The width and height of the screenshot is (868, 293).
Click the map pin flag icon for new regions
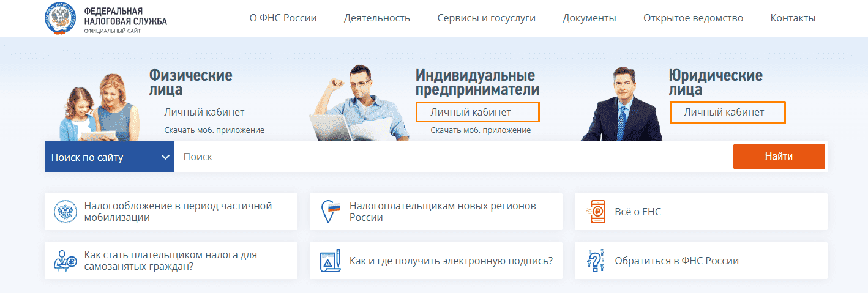pyautogui.click(x=331, y=212)
